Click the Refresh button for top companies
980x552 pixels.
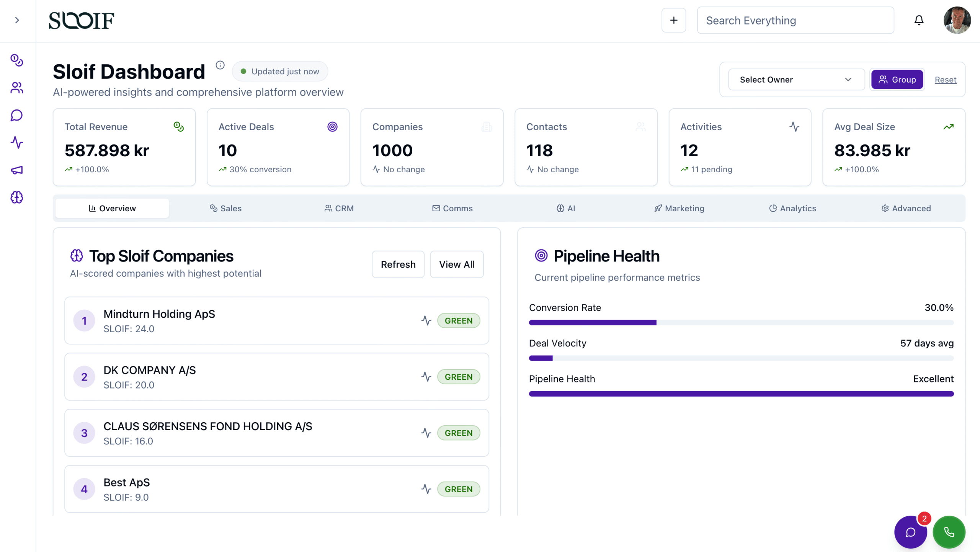coord(398,265)
